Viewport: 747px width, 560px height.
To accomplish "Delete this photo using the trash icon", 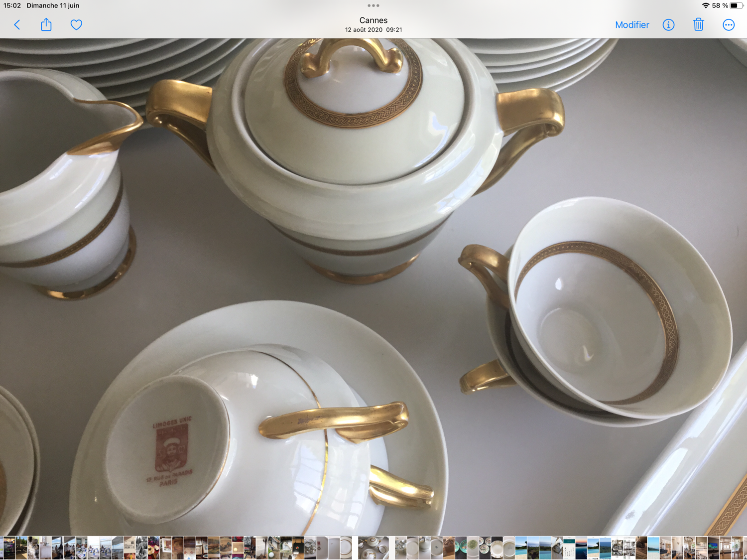I will (x=698, y=24).
